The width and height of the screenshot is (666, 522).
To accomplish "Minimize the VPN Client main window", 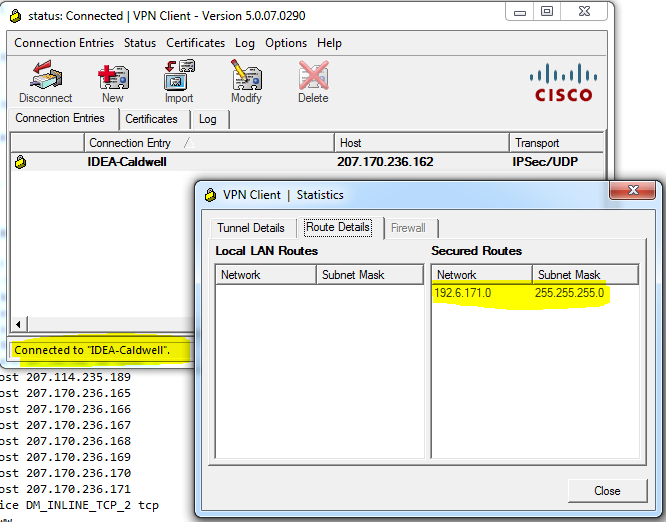I will pos(520,12).
